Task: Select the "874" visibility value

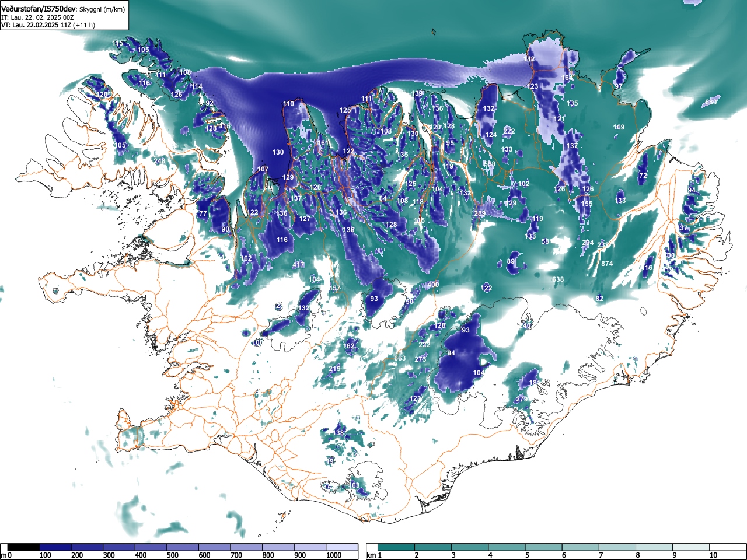Action: click(608, 264)
